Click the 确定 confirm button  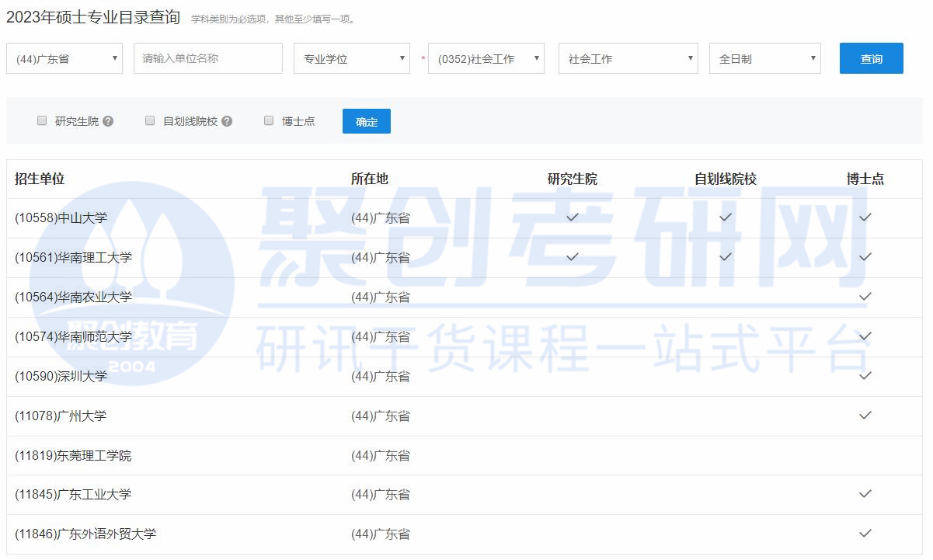(367, 121)
